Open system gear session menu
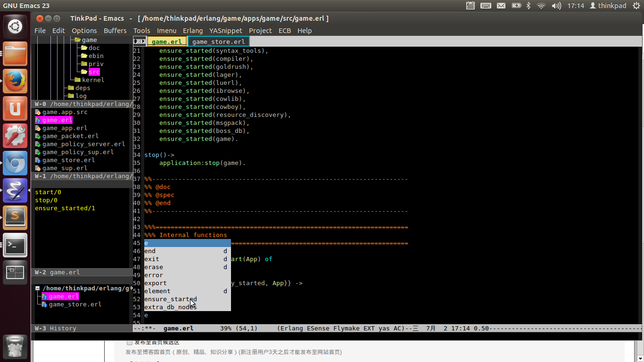Screen dimensions: 644x362 pos(636,6)
